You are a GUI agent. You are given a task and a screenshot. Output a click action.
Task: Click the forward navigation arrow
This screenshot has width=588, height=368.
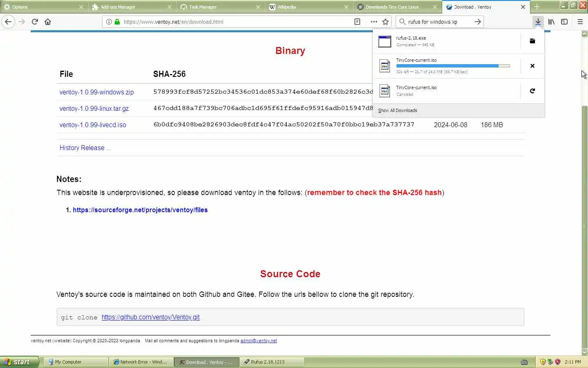pos(22,22)
